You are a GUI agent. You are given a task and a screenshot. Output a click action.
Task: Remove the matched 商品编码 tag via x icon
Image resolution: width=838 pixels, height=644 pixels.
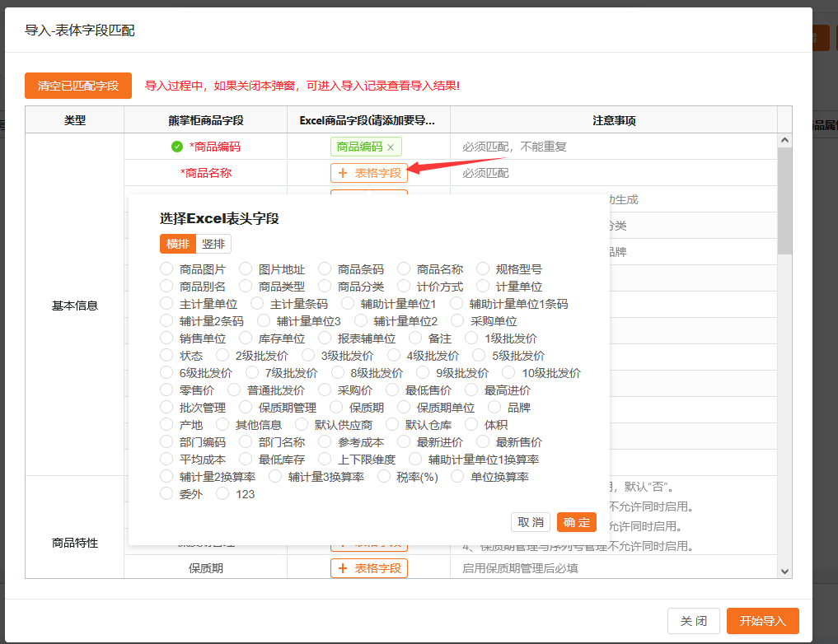point(391,147)
